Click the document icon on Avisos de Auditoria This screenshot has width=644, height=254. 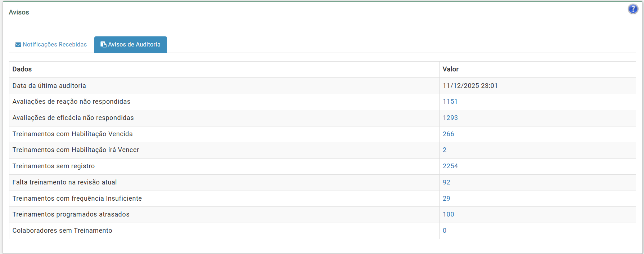coord(103,45)
